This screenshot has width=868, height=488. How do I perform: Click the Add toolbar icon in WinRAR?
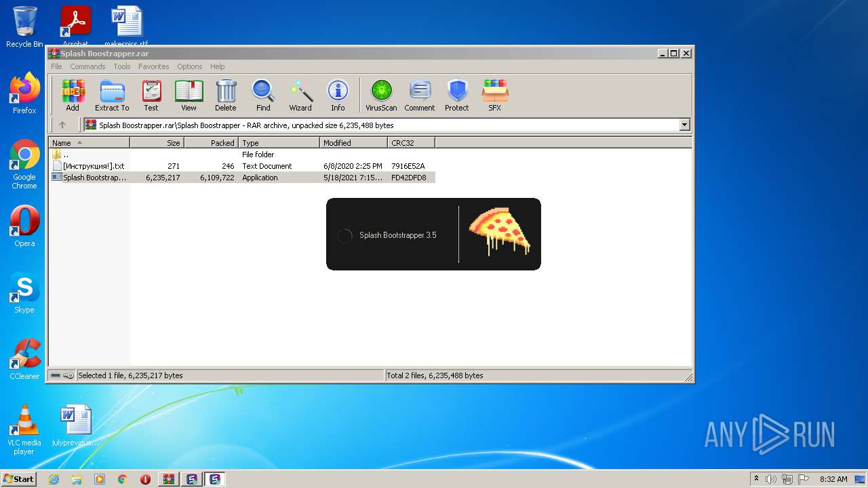[x=73, y=96]
